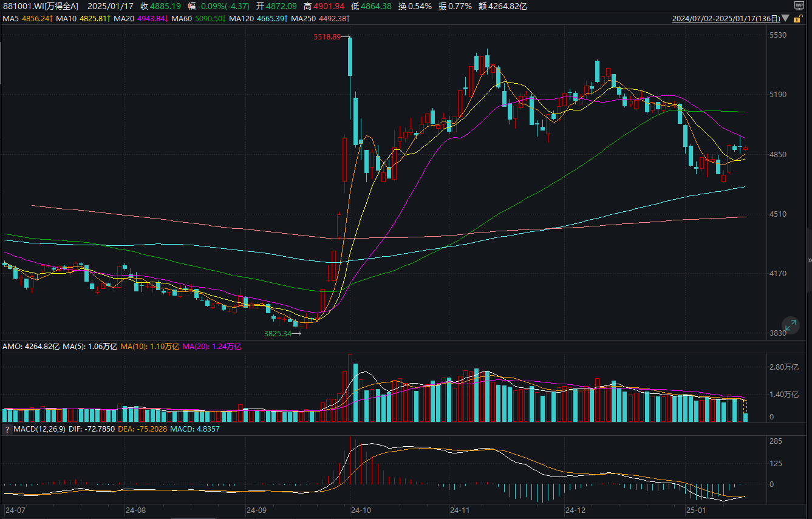Viewport: 812px width, 519px height.
Task: Click the 125 MACD axis label
Action: click(x=776, y=464)
